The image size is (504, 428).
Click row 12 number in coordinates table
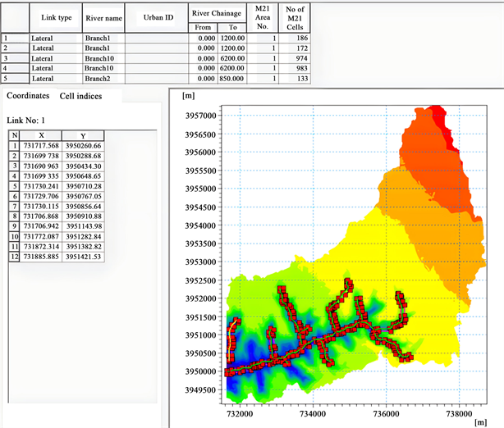pos(13,257)
